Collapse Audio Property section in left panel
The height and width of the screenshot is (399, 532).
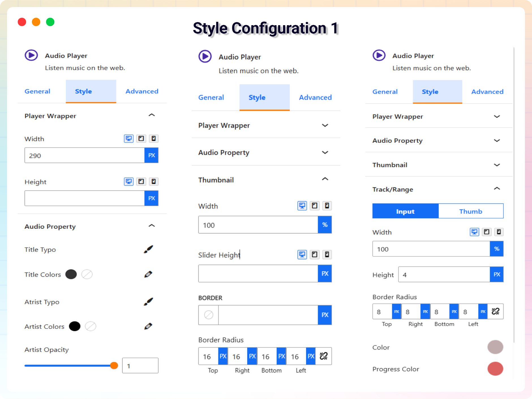point(152,226)
